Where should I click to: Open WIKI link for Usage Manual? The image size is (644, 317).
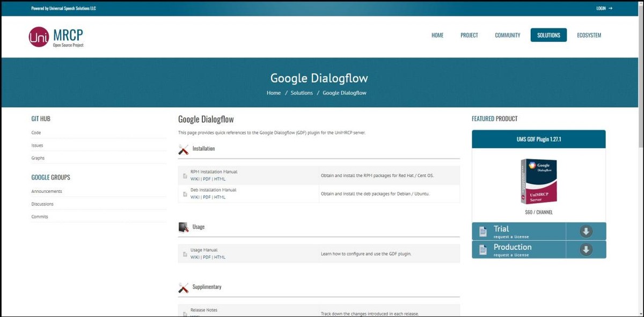pyautogui.click(x=195, y=257)
